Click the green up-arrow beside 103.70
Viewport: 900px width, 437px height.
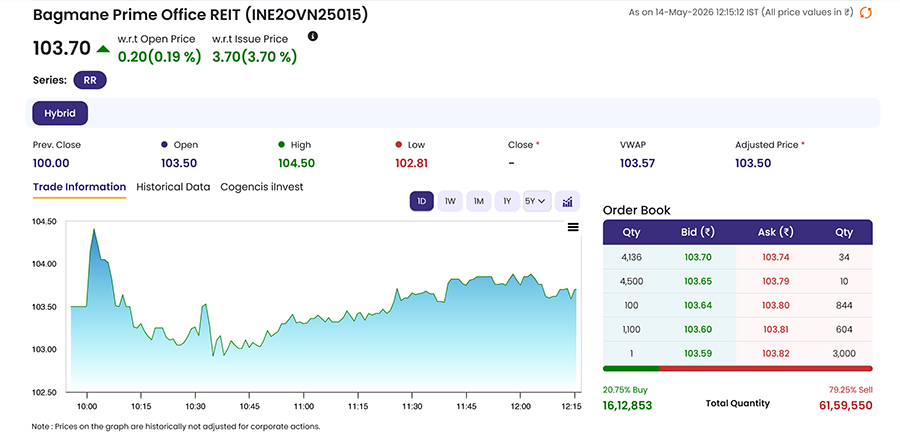103,49
